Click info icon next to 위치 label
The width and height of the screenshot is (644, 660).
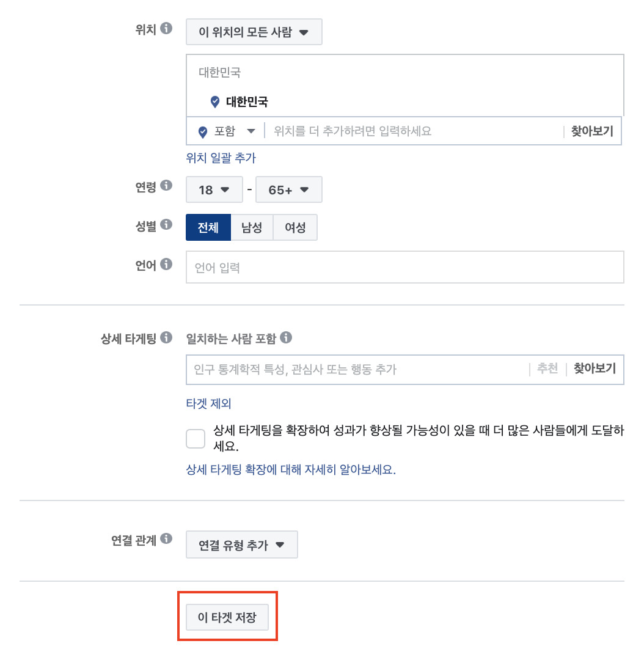(x=166, y=28)
